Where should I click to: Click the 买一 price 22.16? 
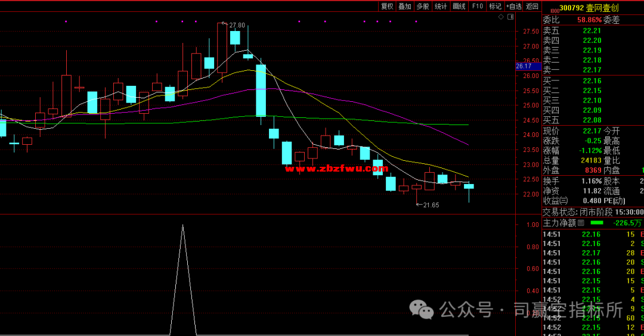[x=592, y=81]
